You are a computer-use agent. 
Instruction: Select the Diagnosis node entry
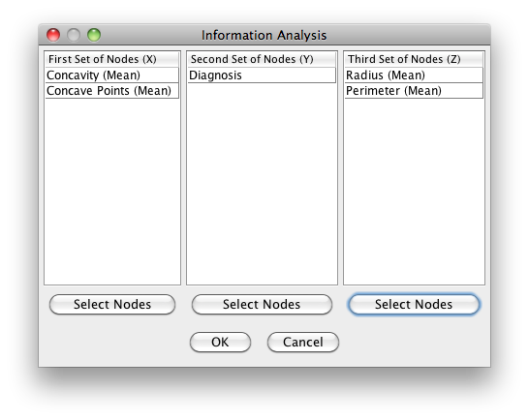click(x=262, y=75)
